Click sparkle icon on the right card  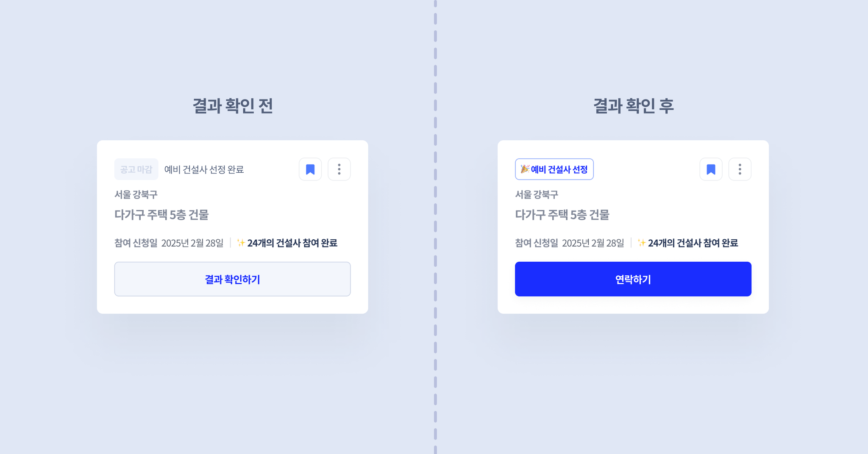pyautogui.click(x=641, y=243)
